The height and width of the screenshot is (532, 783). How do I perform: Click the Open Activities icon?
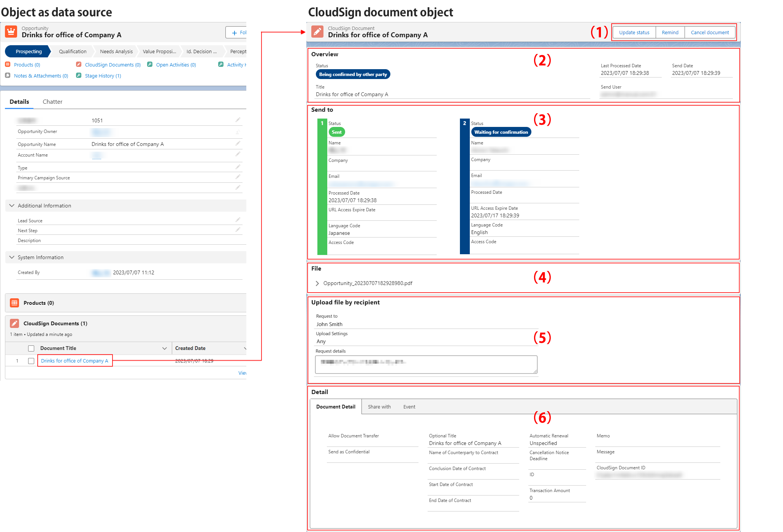150,64
